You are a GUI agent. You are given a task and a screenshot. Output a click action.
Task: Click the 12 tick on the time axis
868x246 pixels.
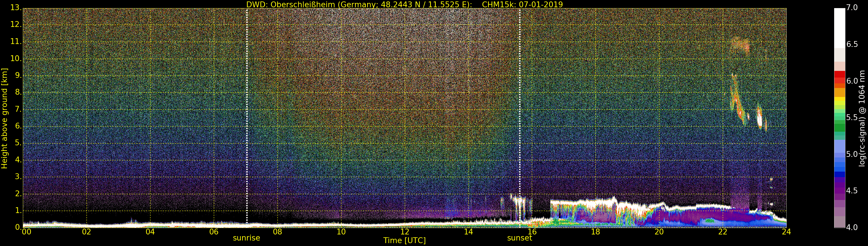tap(405, 232)
